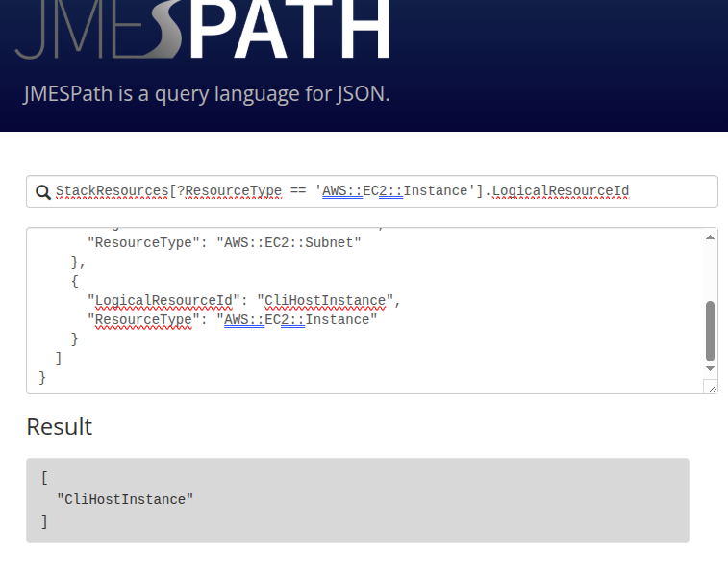The width and height of the screenshot is (728, 573).
Task: Click the JSON editor scroll down arrow
Action: point(710,368)
